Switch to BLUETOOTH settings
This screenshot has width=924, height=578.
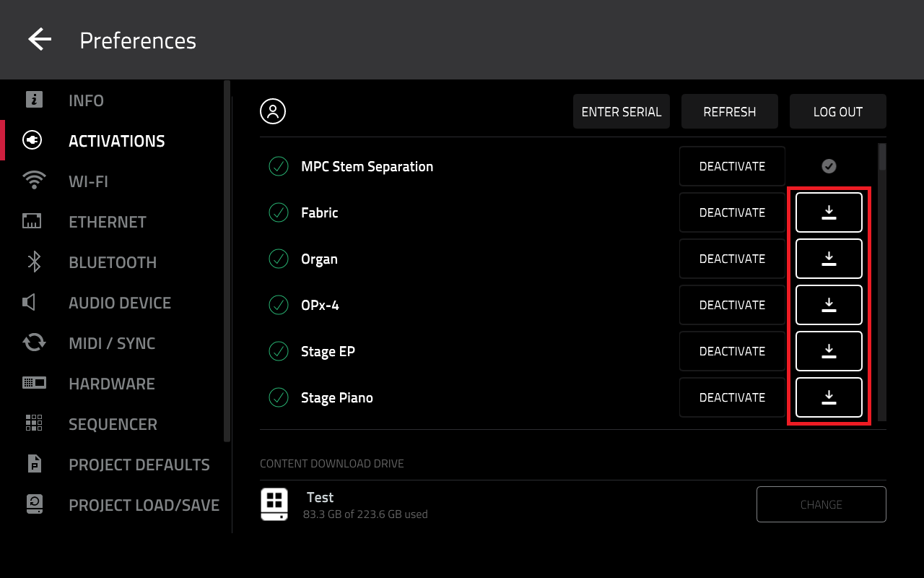pyautogui.click(x=113, y=262)
